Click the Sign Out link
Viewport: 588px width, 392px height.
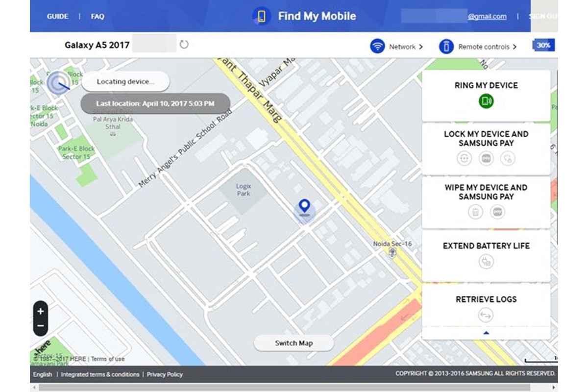[543, 16]
